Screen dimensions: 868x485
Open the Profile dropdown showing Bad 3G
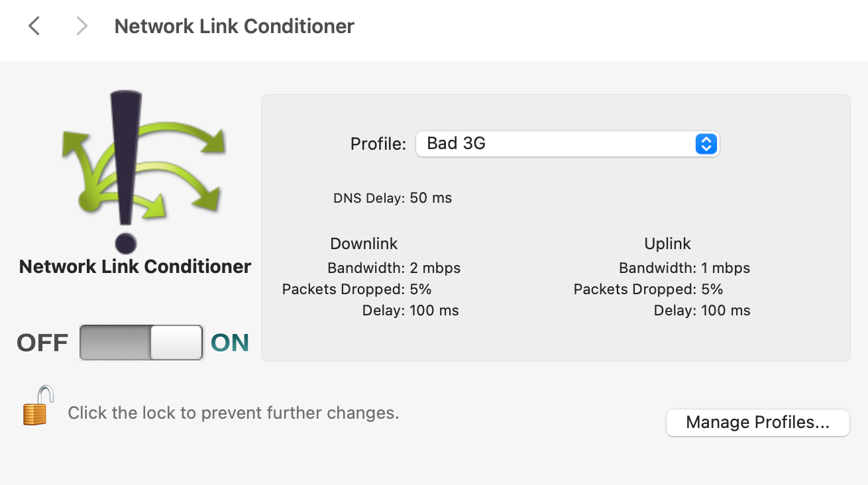555,144
